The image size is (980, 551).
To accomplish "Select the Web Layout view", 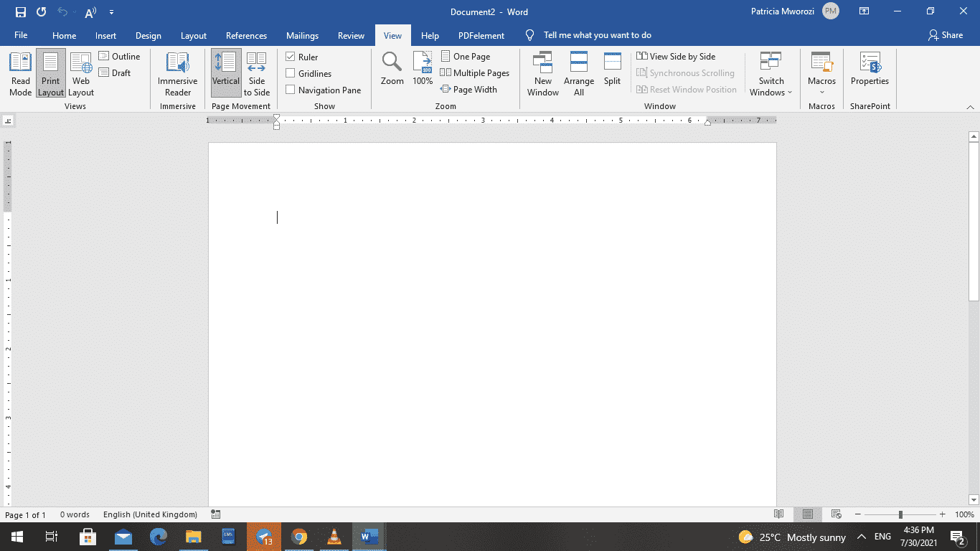I will (80, 74).
